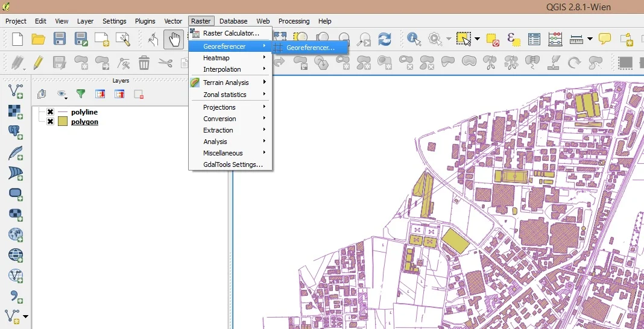Screen dimensions: 644x329
Task: Click Select Features by rectangle tool
Action: (464, 39)
